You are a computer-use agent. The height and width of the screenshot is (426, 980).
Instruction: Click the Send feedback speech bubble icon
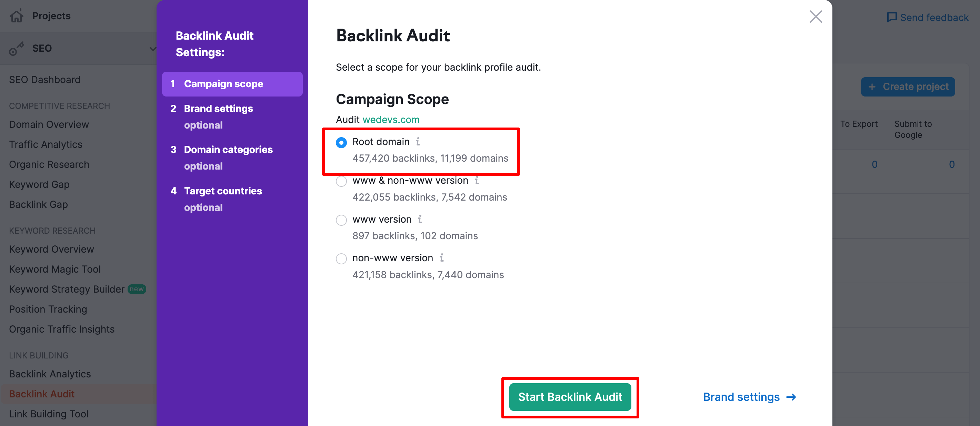(892, 17)
